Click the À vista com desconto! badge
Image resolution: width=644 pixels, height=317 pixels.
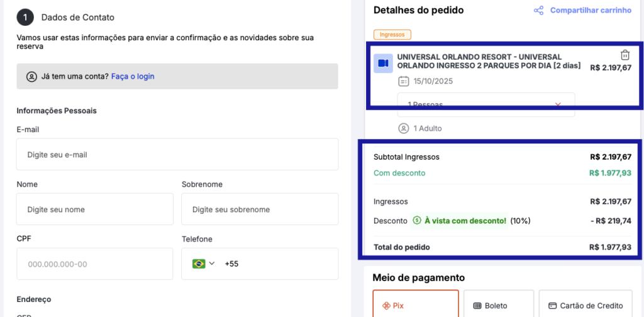(458, 221)
